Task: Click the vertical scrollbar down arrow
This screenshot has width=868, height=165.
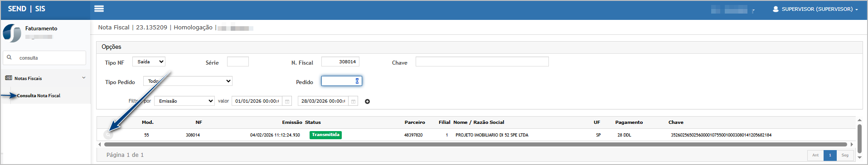Action: click(859, 158)
